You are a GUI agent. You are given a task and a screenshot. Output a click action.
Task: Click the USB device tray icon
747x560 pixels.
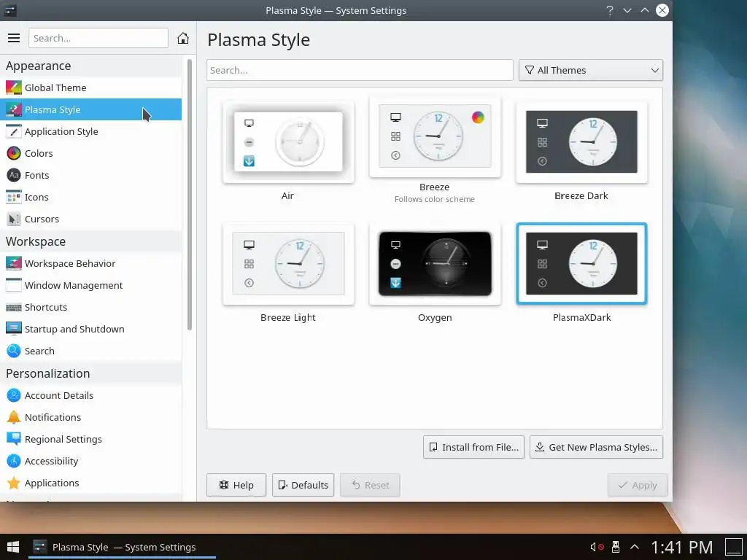click(615, 547)
